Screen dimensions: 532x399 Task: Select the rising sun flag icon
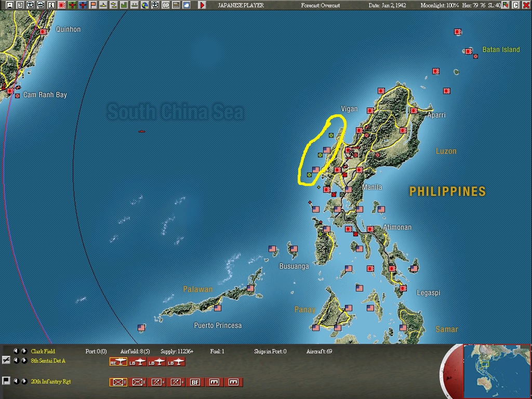(x=62, y=4)
